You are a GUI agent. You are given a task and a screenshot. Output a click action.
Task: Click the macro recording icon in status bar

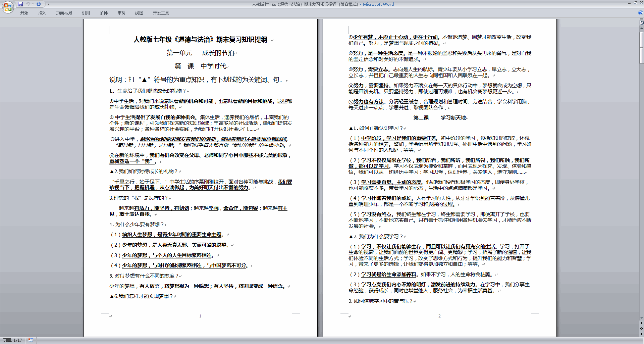pyautogui.click(x=31, y=340)
